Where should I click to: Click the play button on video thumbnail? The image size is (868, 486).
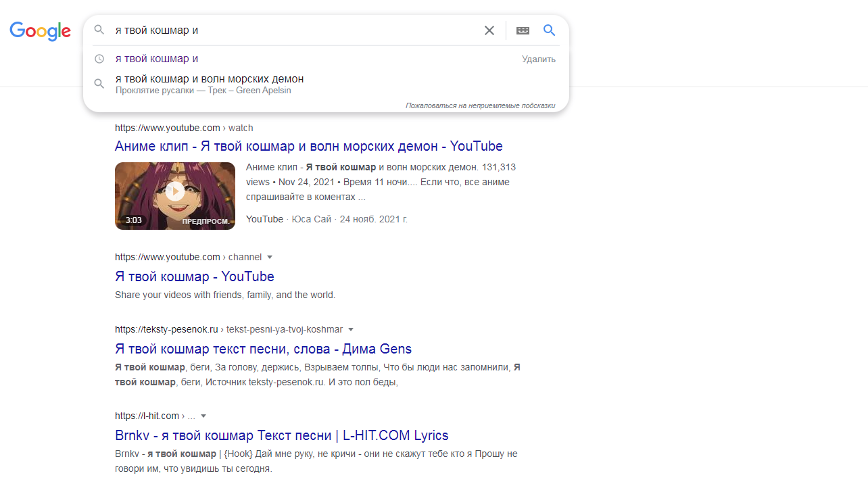(x=175, y=191)
